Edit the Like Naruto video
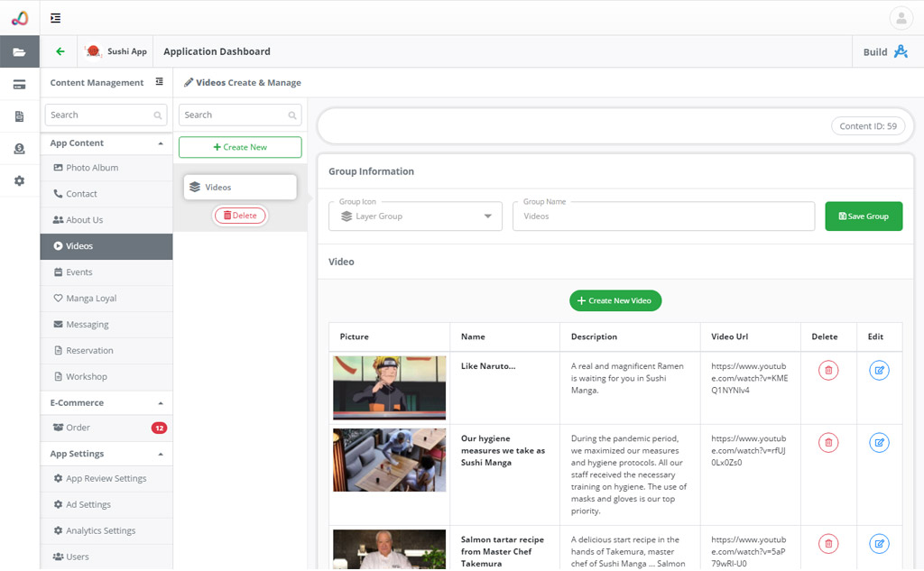The width and height of the screenshot is (924, 571). tap(879, 371)
